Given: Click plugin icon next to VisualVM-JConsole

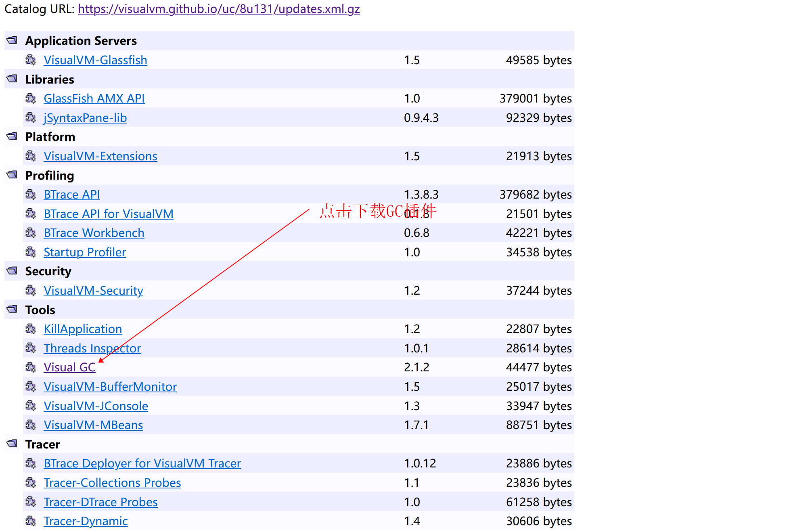Looking at the screenshot, I should pyautogui.click(x=31, y=406).
